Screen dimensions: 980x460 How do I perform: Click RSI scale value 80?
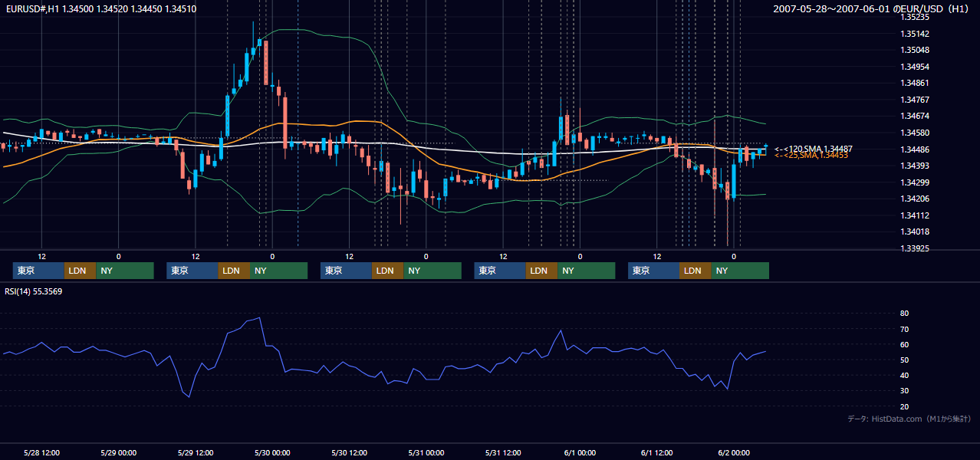pos(905,314)
